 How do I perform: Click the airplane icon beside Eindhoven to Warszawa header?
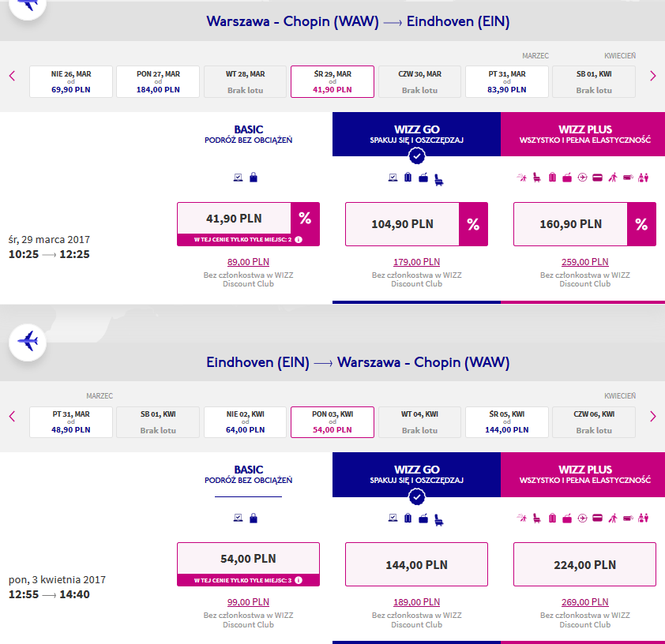(x=28, y=343)
